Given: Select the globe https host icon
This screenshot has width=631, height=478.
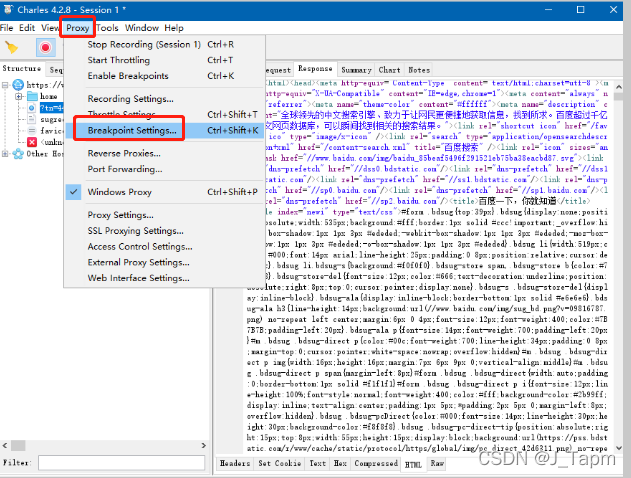Looking at the screenshot, I should [x=18, y=84].
